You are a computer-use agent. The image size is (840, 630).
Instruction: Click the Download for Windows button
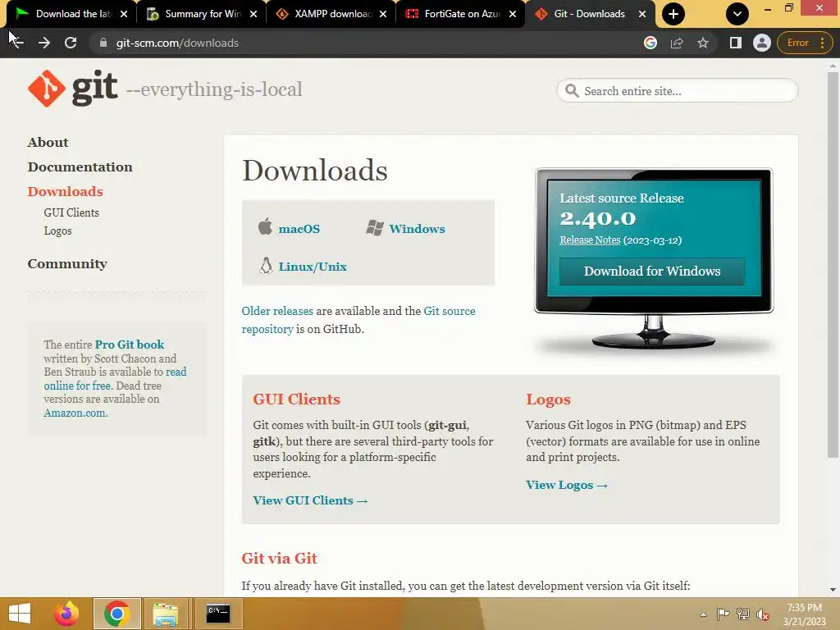pyautogui.click(x=651, y=271)
